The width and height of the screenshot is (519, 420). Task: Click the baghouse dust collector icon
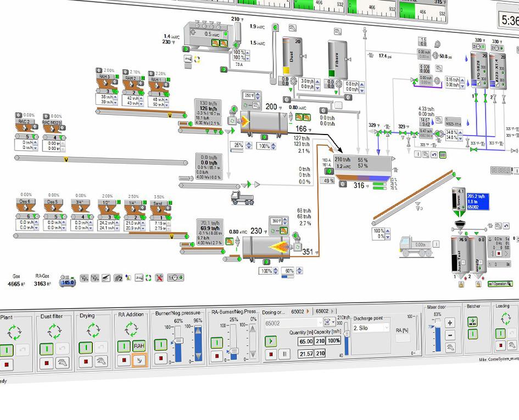tap(208, 34)
